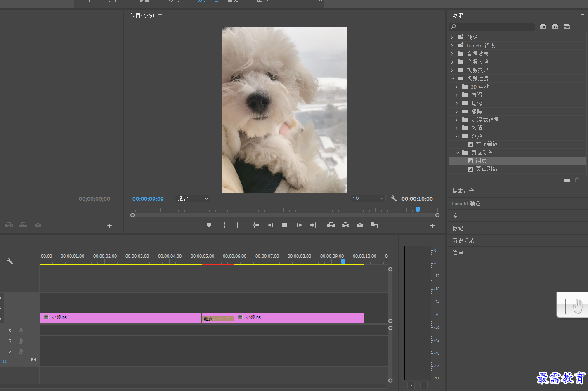Image resolution: width=588 pixels, height=391 pixels.
Task: Click the delete custom item trash icon
Action: tap(577, 180)
